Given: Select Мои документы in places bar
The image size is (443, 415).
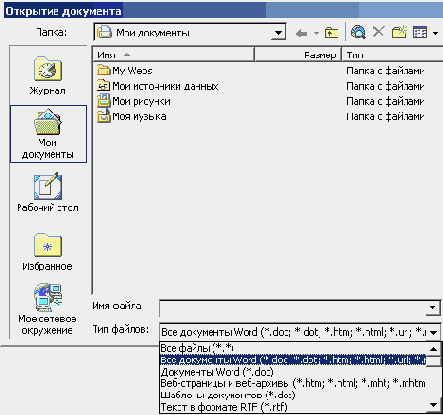Looking at the screenshot, I should 48,134.
